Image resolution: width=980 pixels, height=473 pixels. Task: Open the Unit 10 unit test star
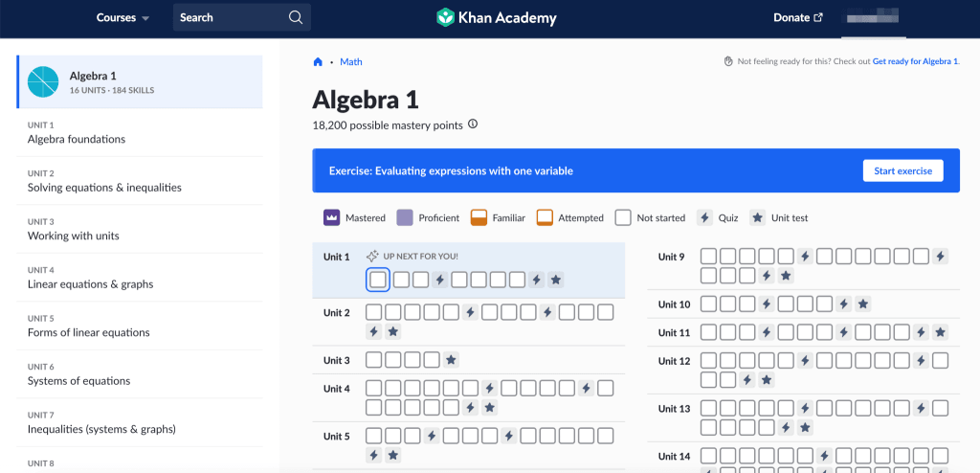(863, 304)
